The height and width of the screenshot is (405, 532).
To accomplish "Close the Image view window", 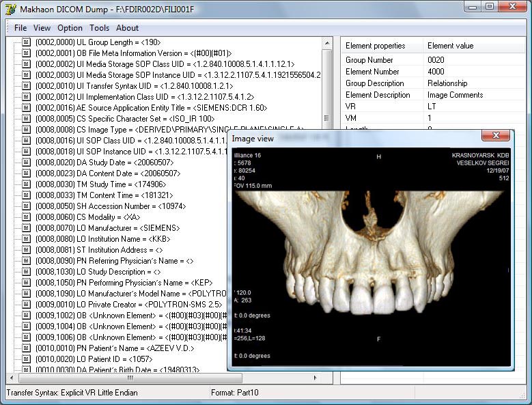I will (x=496, y=137).
